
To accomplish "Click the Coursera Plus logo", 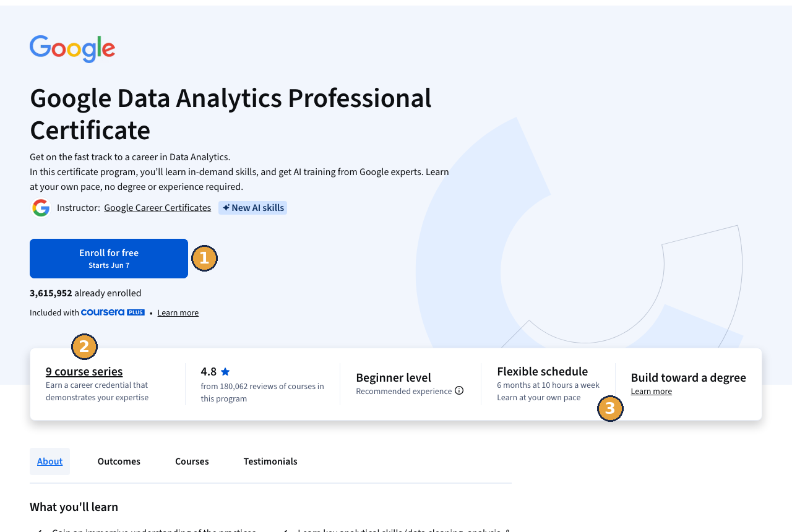I will point(113,312).
